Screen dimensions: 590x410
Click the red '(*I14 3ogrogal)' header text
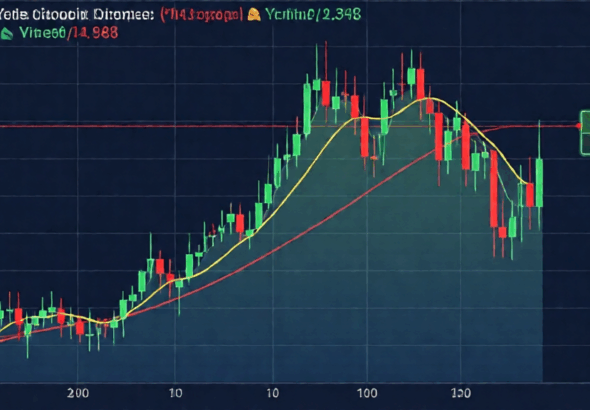201,15
